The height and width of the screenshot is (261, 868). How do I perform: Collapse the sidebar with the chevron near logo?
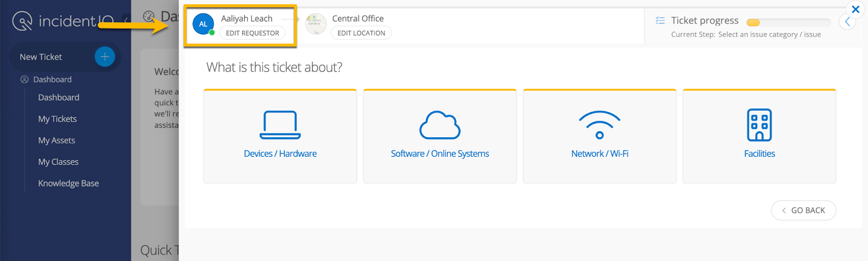click(126, 21)
